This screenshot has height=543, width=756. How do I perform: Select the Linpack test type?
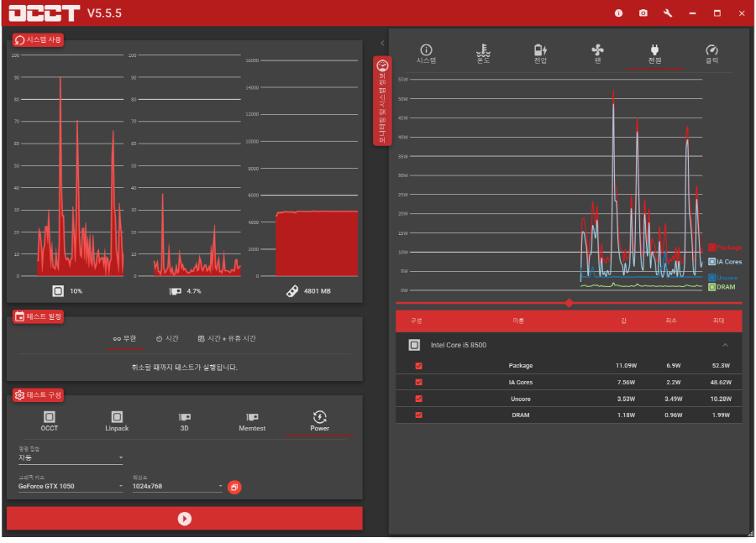117,421
